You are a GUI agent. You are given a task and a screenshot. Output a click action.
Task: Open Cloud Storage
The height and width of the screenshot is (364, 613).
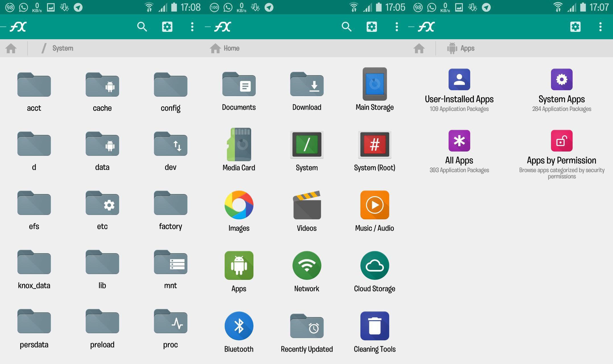coord(375,265)
